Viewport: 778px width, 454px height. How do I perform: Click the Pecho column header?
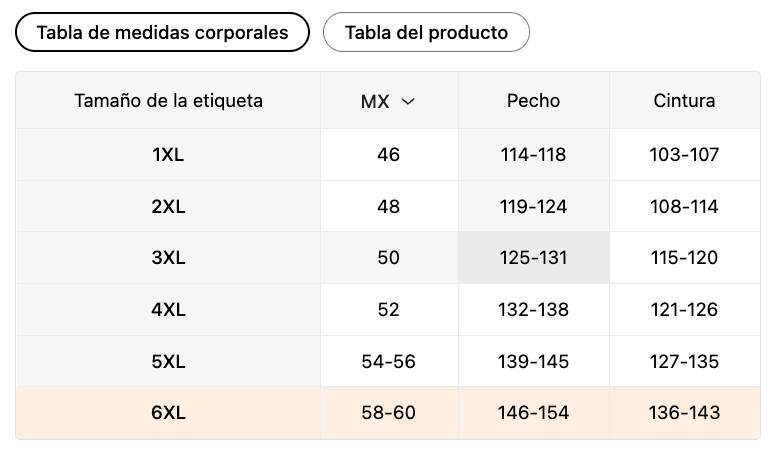533,101
